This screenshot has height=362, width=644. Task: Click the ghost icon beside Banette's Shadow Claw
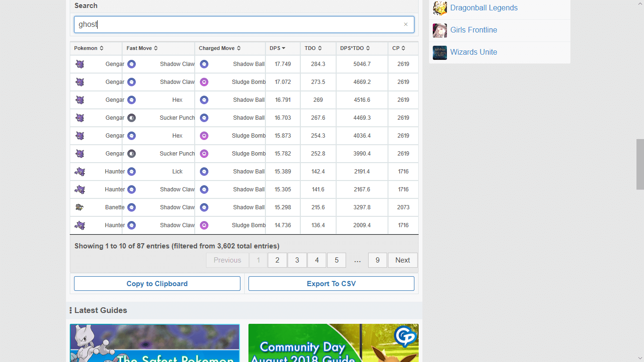coord(132,207)
